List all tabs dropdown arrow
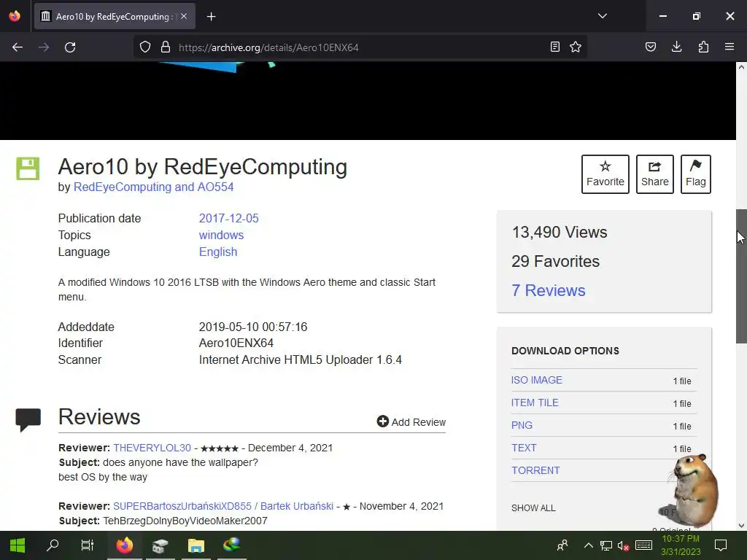Screen dimensions: 747x560 click(602, 16)
